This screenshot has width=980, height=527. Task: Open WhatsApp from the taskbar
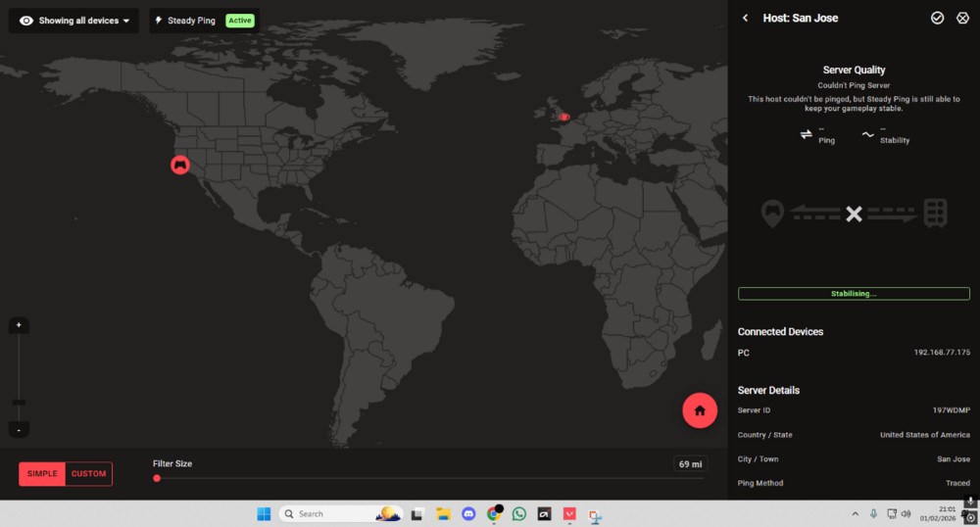518,513
